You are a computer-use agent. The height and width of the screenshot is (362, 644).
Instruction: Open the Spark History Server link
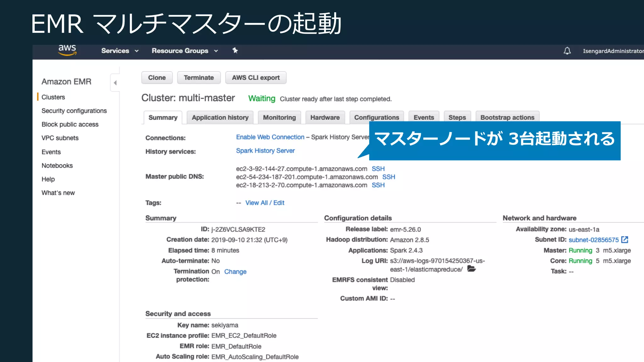[x=265, y=151]
